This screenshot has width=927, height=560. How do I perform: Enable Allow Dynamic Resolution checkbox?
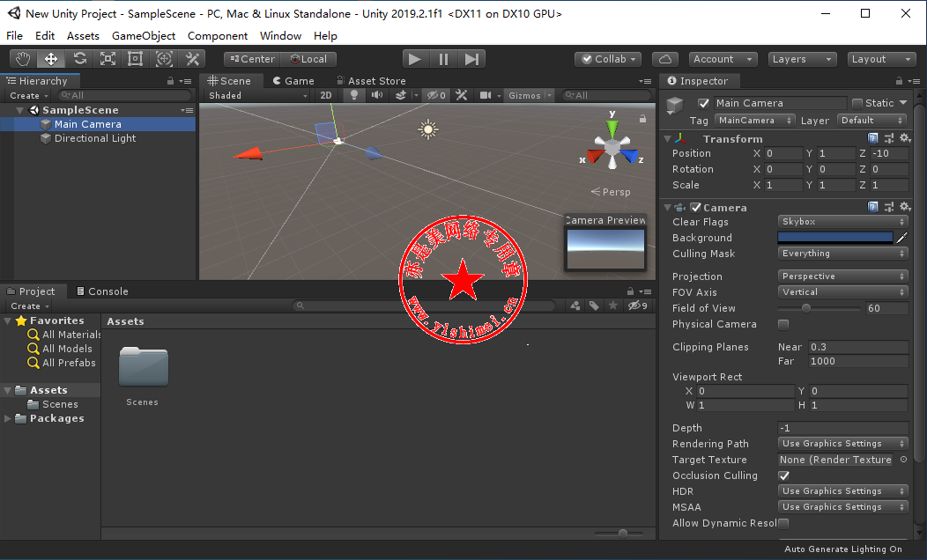point(783,523)
